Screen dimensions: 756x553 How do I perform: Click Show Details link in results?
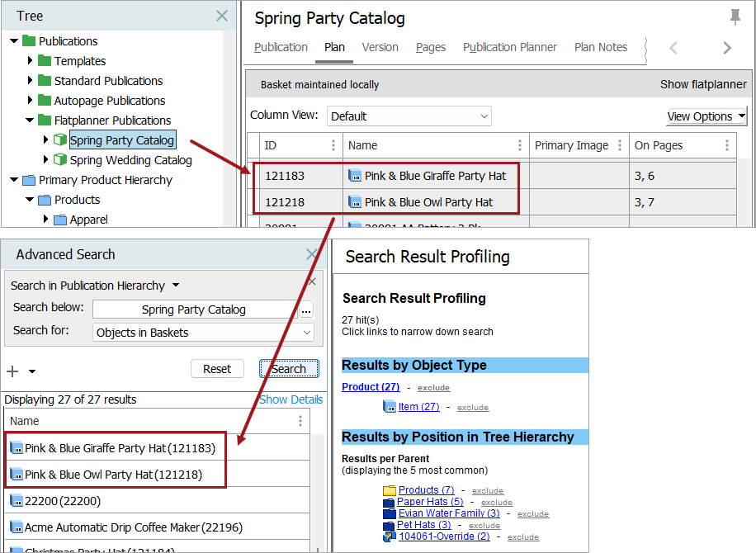point(291,399)
